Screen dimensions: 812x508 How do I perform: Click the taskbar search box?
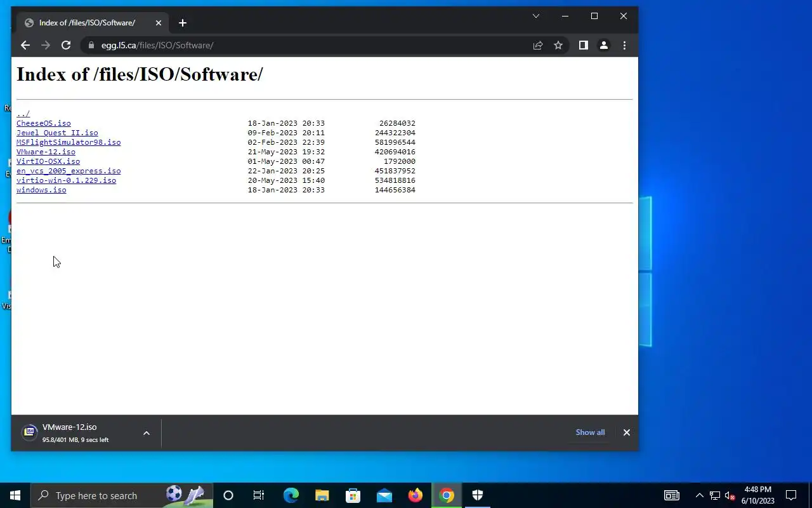[122, 495]
